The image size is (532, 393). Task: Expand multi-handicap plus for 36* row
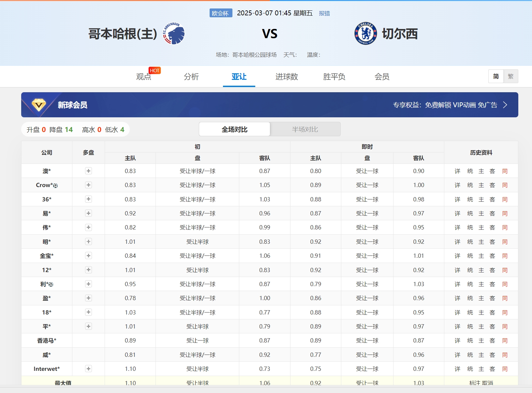tap(88, 199)
